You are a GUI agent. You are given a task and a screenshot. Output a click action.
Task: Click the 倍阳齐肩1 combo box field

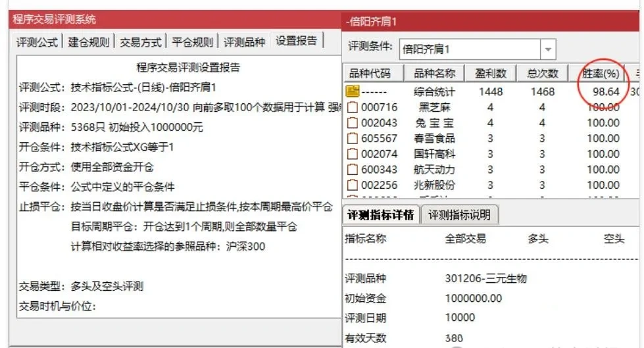pos(469,49)
